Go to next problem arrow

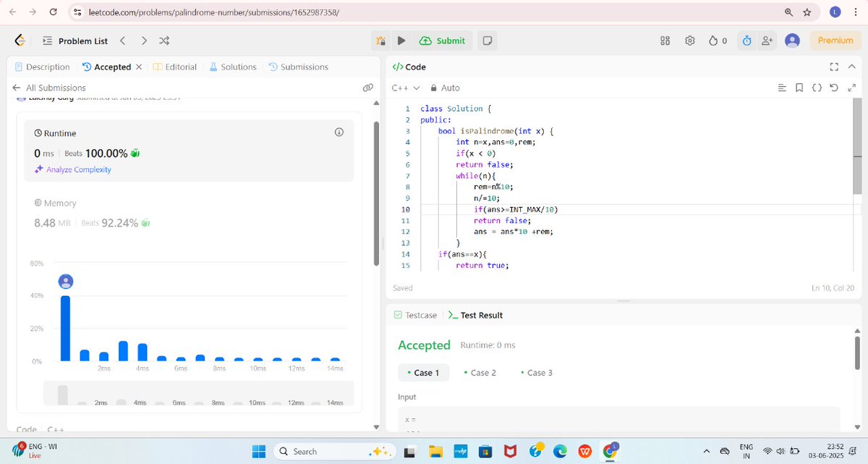144,41
